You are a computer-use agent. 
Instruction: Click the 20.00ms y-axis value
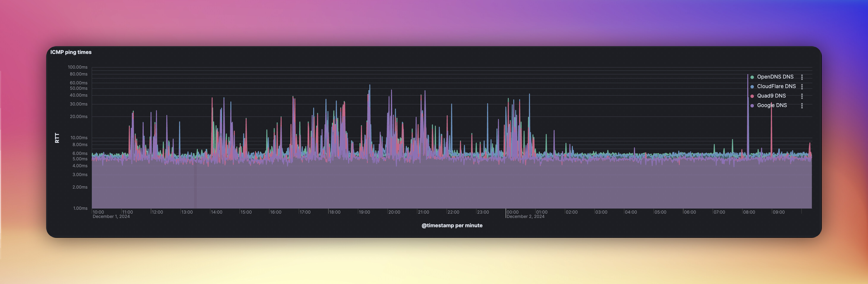point(79,116)
